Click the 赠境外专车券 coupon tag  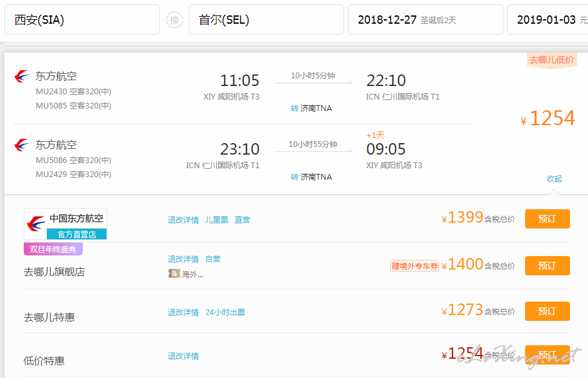tap(415, 266)
